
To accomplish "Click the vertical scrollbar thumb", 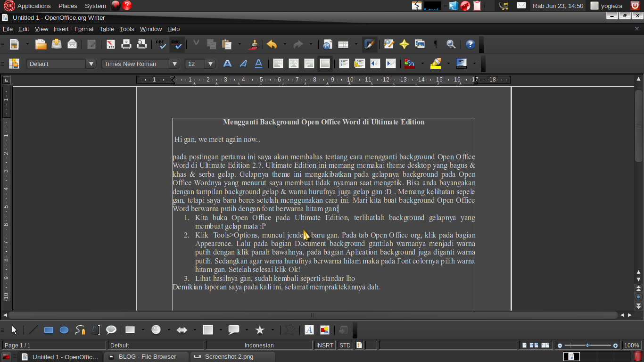I will (639, 126).
